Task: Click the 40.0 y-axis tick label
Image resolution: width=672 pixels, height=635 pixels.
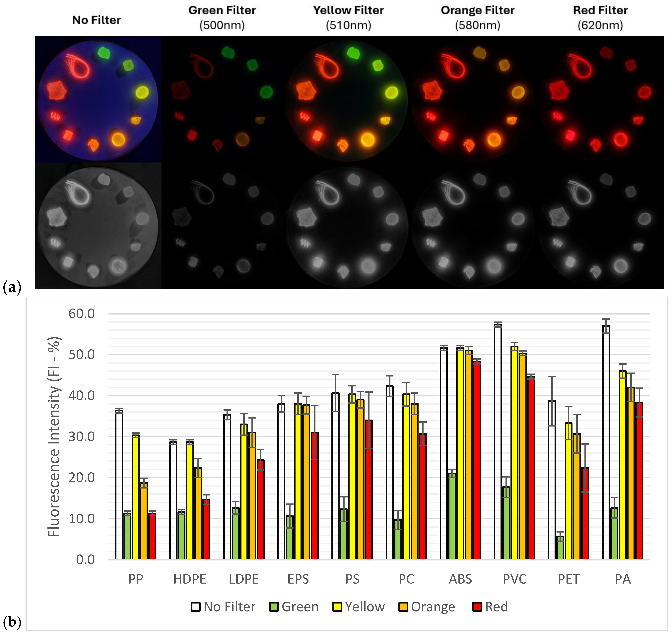Action: click(x=82, y=395)
